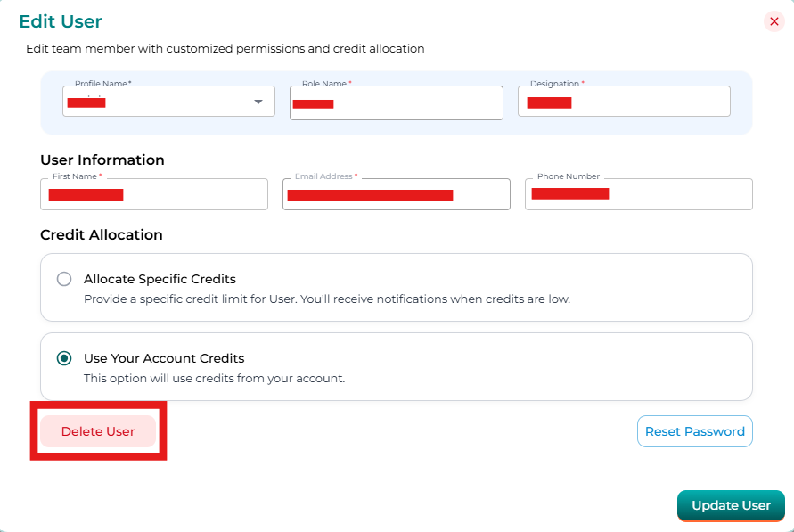Save changes with the Update User button
Image resolution: width=794 pixels, height=532 pixels.
(731, 505)
